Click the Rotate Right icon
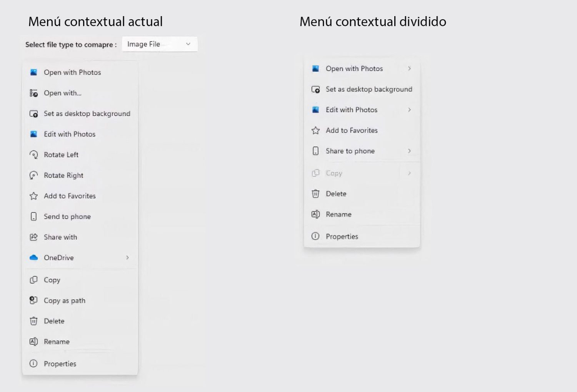This screenshot has width=577, height=392. click(34, 176)
